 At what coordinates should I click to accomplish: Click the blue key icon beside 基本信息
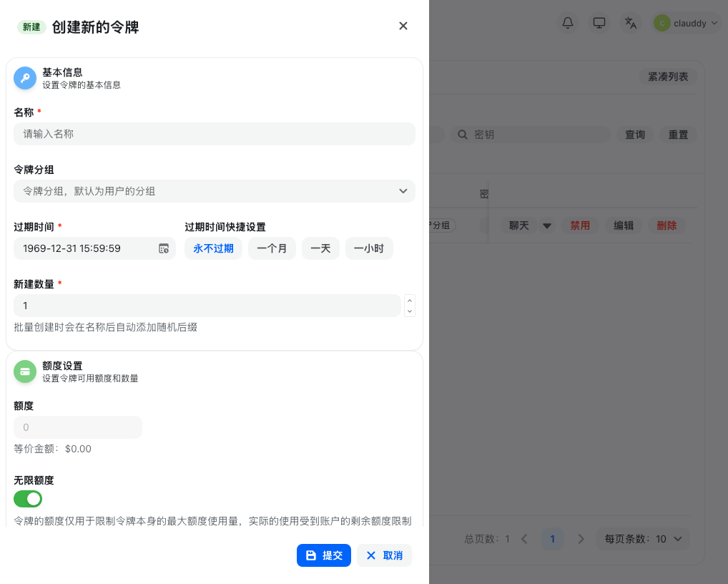pos(25,78)
